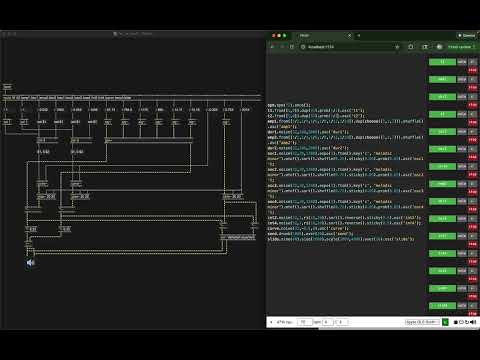
Task: Click the green amp1 pattern button
Action: (442, 79)
